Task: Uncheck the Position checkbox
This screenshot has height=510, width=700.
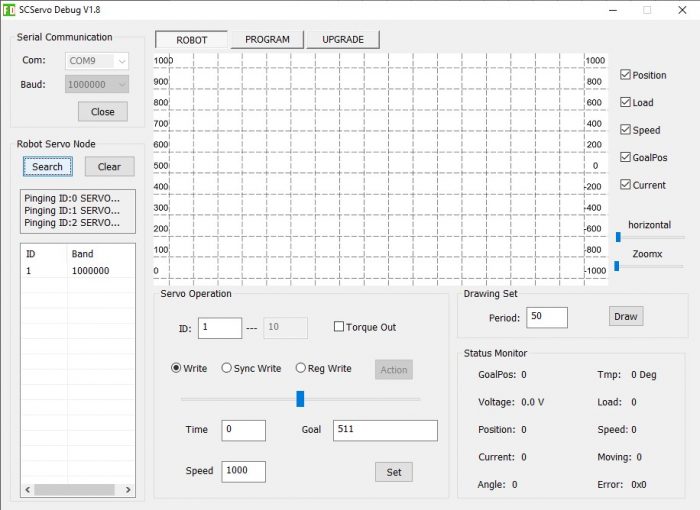Action: click(x=626, y=75)
